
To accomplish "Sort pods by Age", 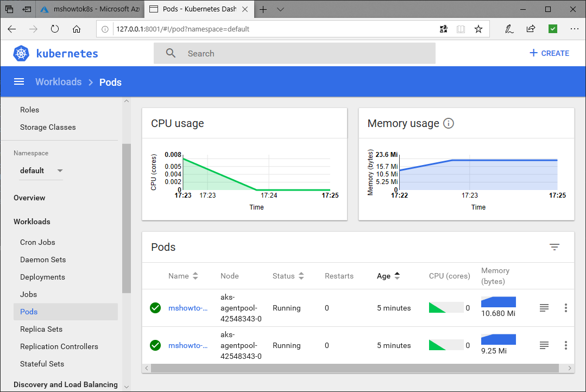I will pyautogui.click(x=388, y=276).
